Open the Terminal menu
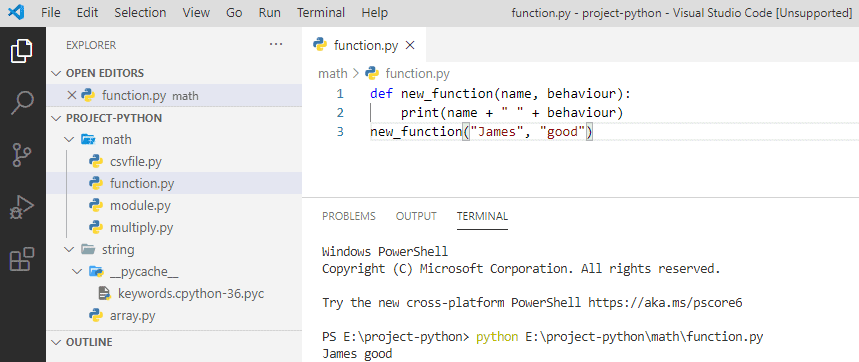 click(x=321, y=13)
